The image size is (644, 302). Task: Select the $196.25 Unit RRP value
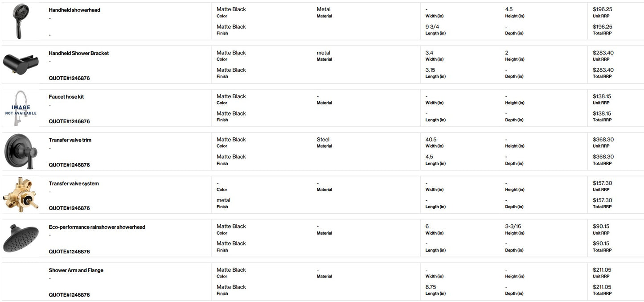(x=603, y=9)
